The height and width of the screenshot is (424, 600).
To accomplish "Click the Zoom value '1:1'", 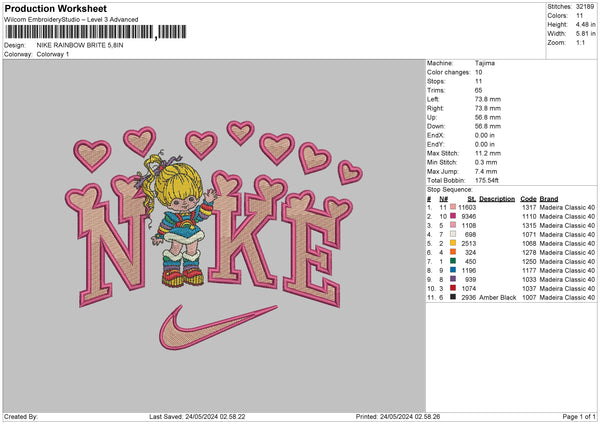I will (x=580, y=42).
